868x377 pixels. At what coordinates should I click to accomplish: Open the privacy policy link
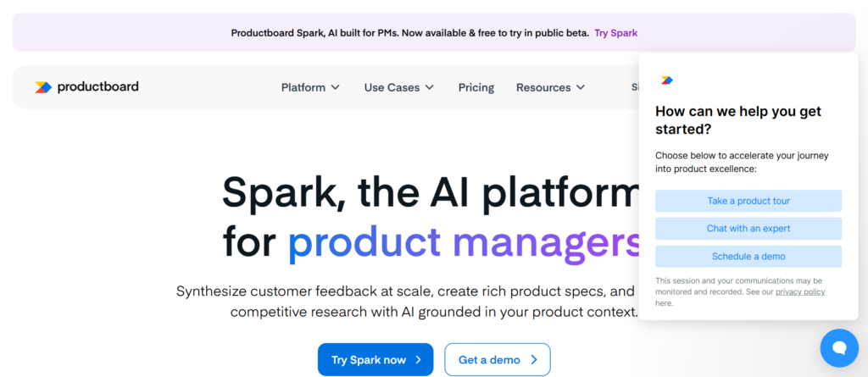click(800, 292)
